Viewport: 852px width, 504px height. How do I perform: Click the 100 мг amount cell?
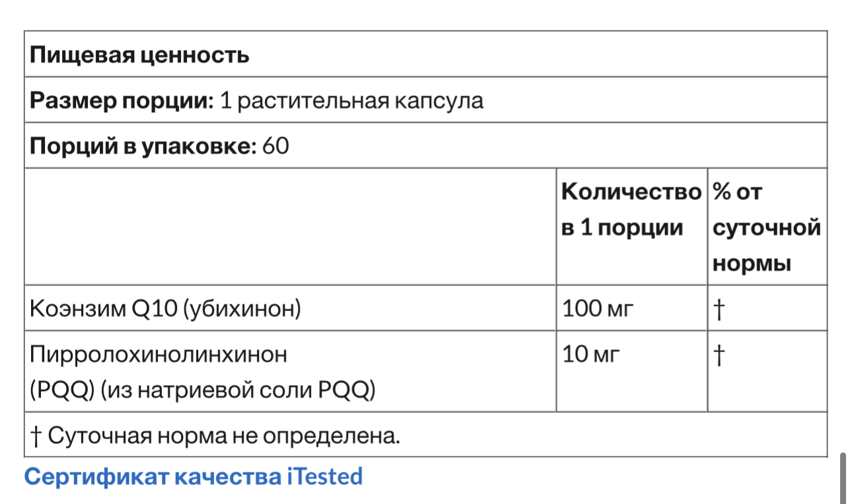pyautogui.click(x=597, y=309)
